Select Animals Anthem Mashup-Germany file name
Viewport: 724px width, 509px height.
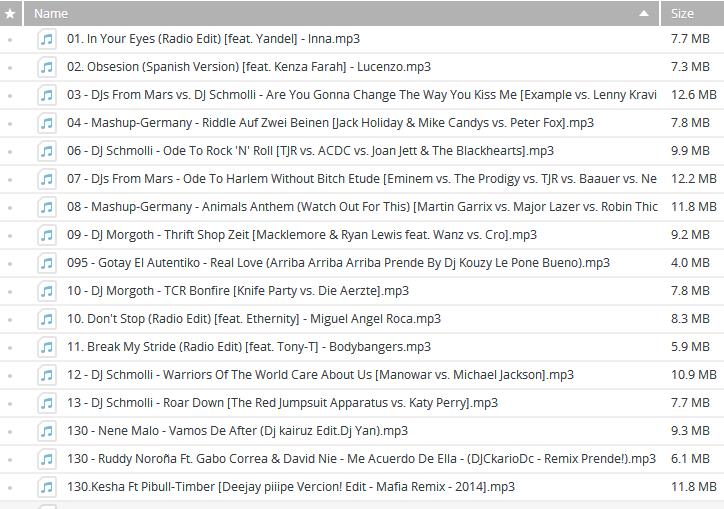(x=362, y=207)
